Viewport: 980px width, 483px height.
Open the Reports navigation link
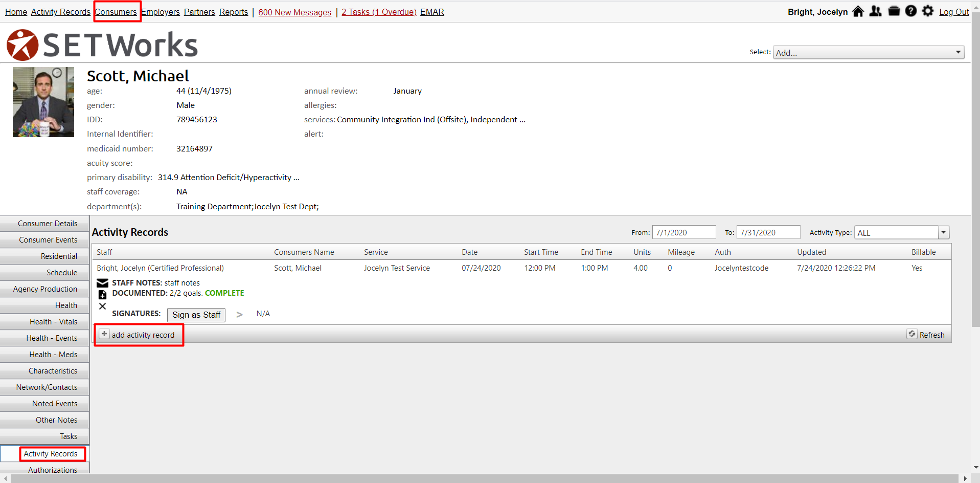click(234, 12)
